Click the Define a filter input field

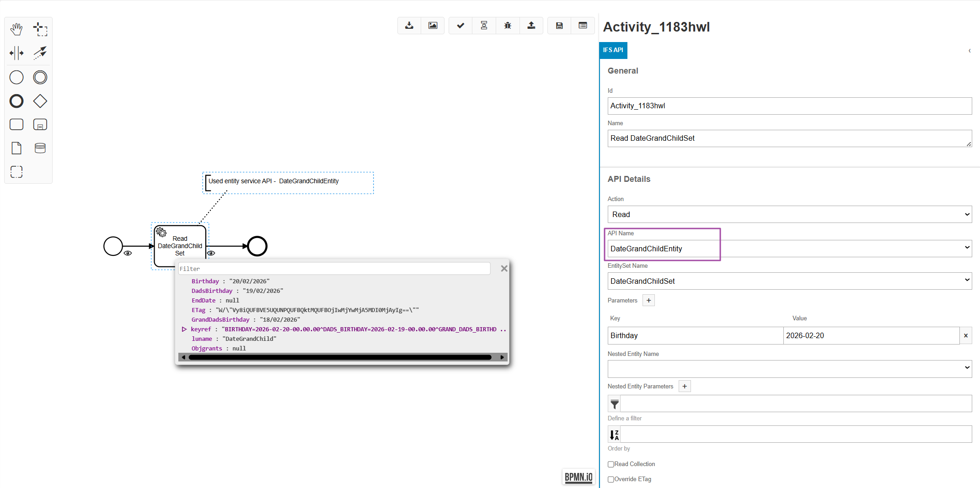(x=796, y=404)
